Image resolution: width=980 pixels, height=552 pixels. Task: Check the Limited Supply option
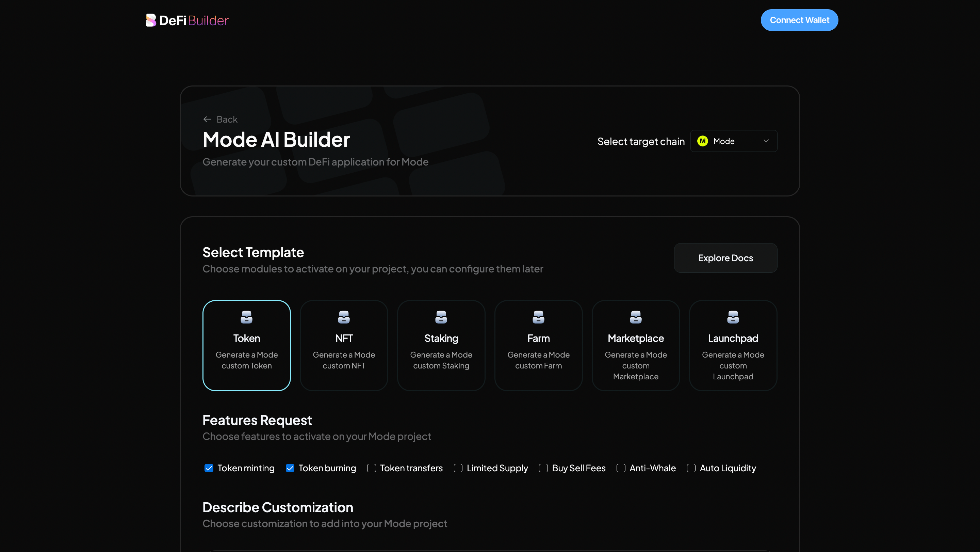(458, 468)
